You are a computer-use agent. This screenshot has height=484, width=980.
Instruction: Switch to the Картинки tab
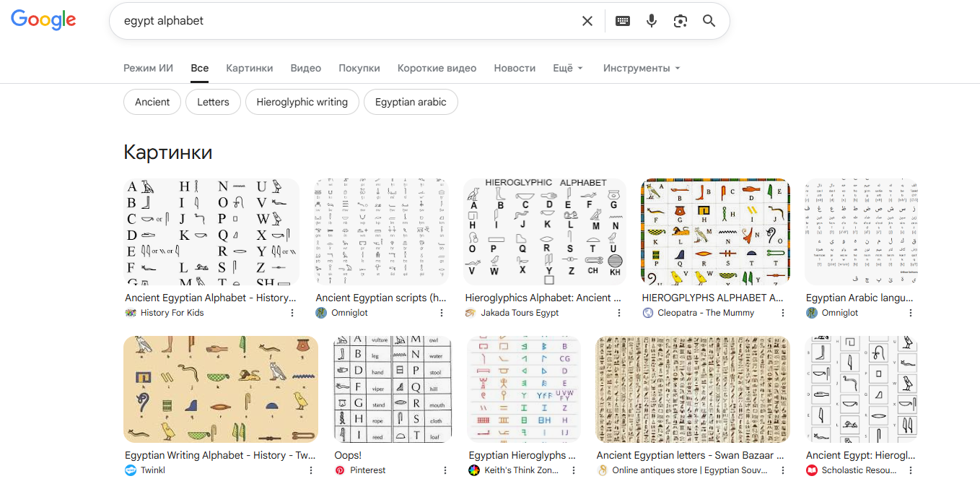(249, 68)
